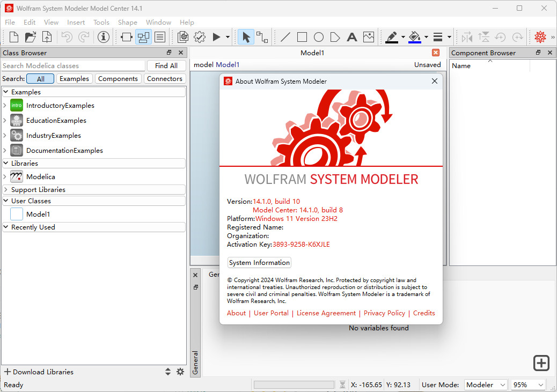The height and width of the screenshot is (392, 557).
Task: Open Class Browser settings gear
Action: (180, 372)
